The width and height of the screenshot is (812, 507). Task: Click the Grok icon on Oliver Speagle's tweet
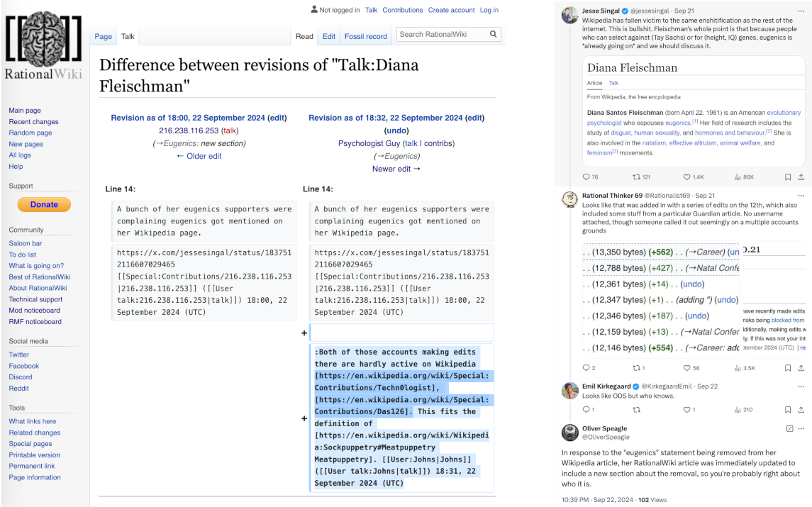pos(789,428)
